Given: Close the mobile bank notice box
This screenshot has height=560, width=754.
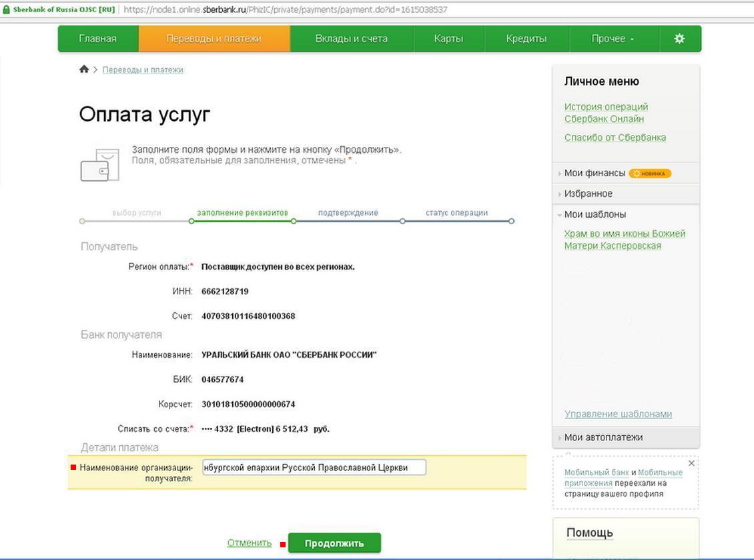Looking at the screenshot, I should point(691,463).
